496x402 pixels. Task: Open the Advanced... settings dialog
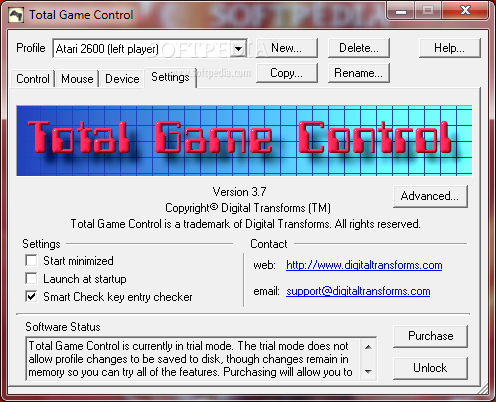pos(430,196)
